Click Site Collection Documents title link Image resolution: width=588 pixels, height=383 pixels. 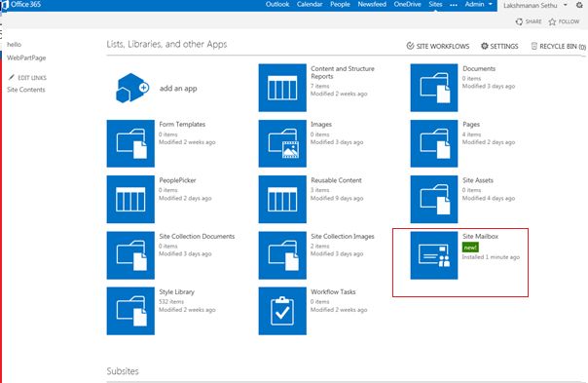[197, 236]
